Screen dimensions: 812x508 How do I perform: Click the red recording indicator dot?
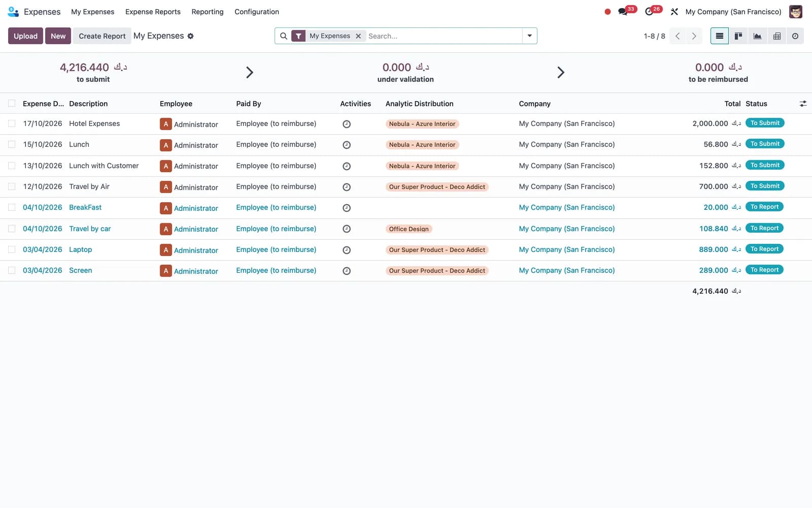coord(607,12)
